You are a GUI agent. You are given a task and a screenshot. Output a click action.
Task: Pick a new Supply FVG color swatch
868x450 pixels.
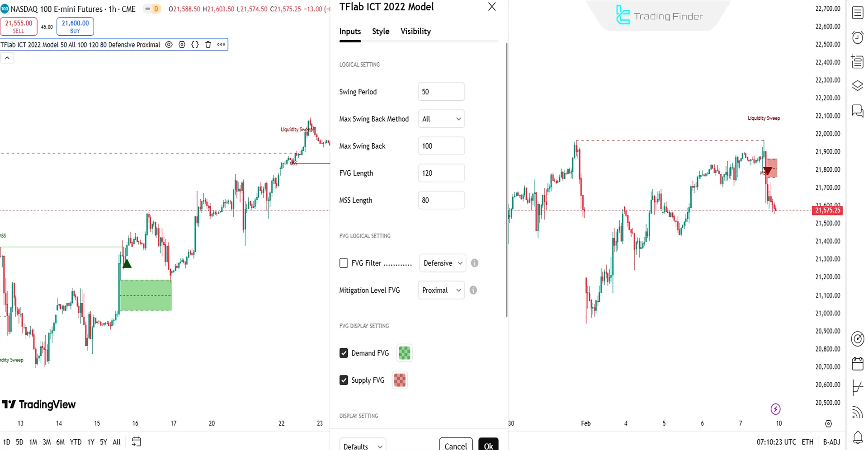pos(400,380)
